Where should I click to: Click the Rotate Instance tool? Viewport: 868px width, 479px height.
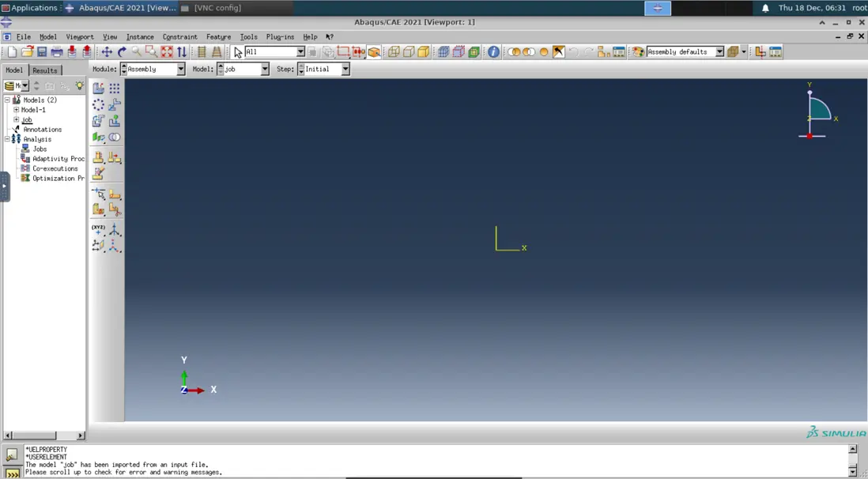click(99, 121)
